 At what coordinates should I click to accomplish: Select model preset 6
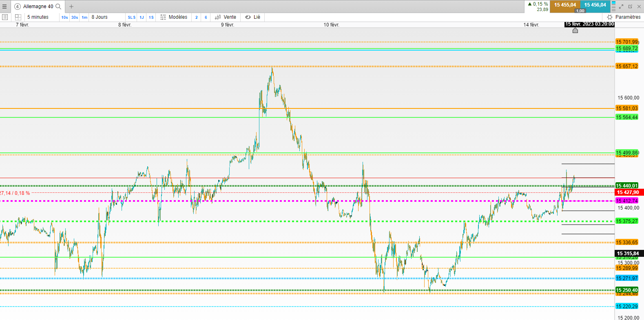[206, 17]
